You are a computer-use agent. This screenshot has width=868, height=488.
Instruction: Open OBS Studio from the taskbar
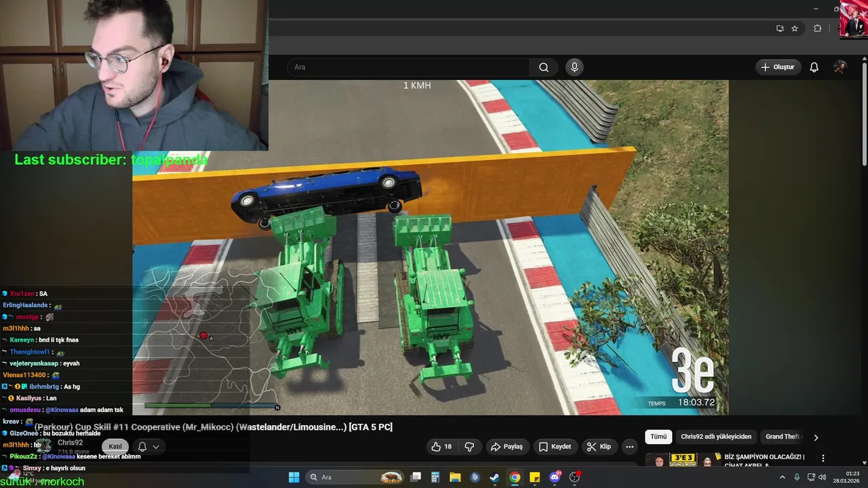574,477
